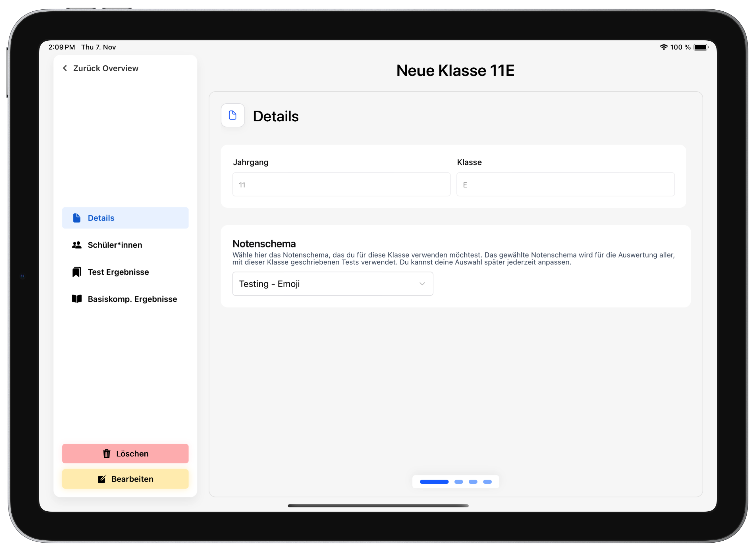The width and height of the screenshot is (756, 552).
Task: Click the document icon beside Details heading
Action: pos(232,115)
